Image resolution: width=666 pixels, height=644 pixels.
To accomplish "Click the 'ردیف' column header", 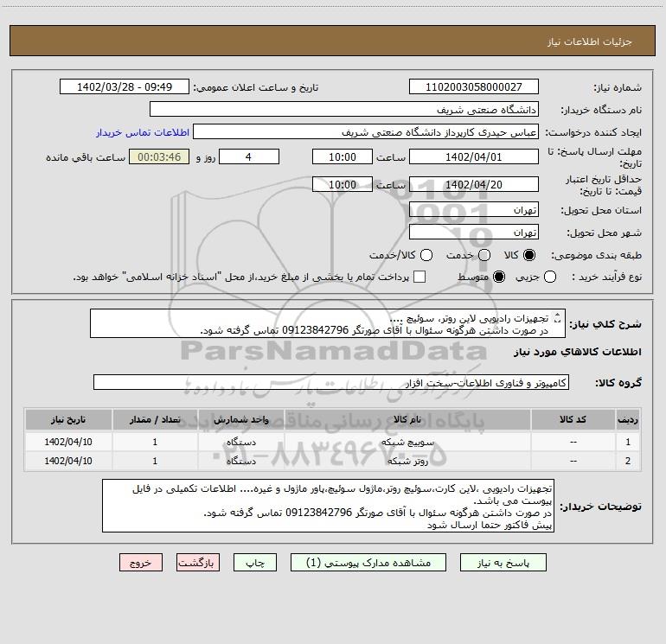I will tap(628, 419).
